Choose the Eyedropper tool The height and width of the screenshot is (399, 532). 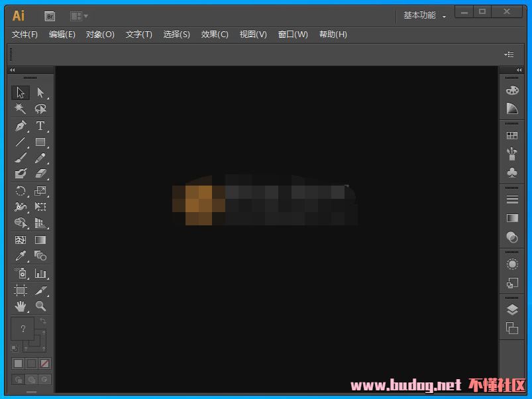[x=21, y=256]
